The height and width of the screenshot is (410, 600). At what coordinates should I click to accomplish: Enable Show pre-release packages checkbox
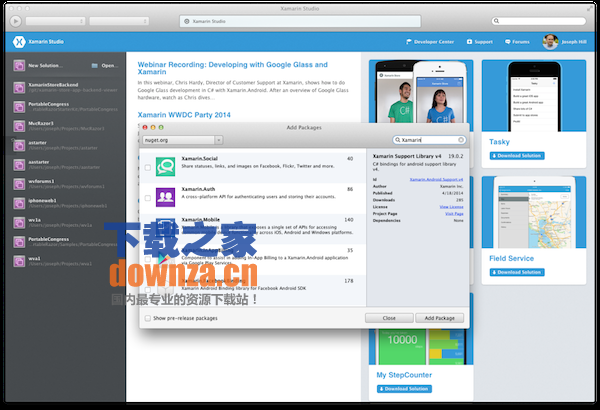click(x=148, y=318)
